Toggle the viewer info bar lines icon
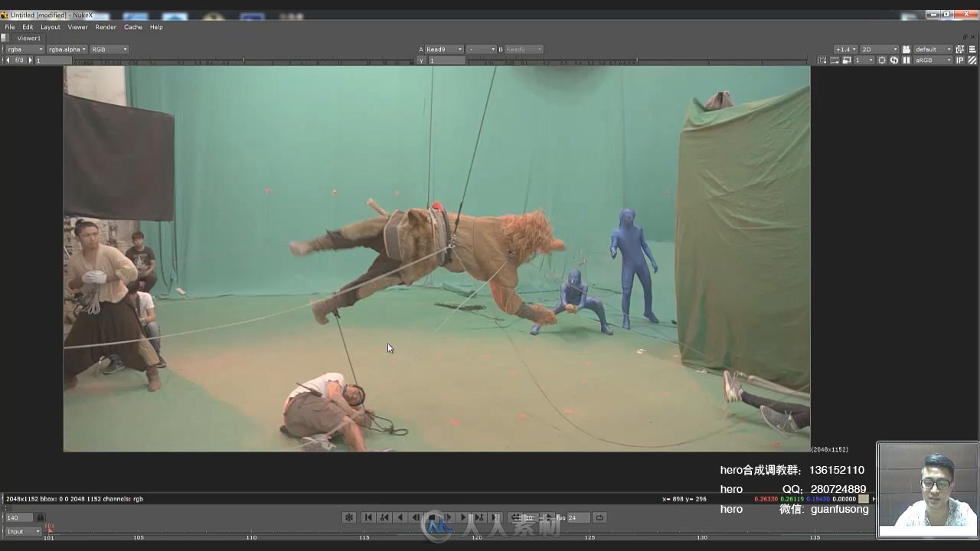980x551 pixels. 972,49
